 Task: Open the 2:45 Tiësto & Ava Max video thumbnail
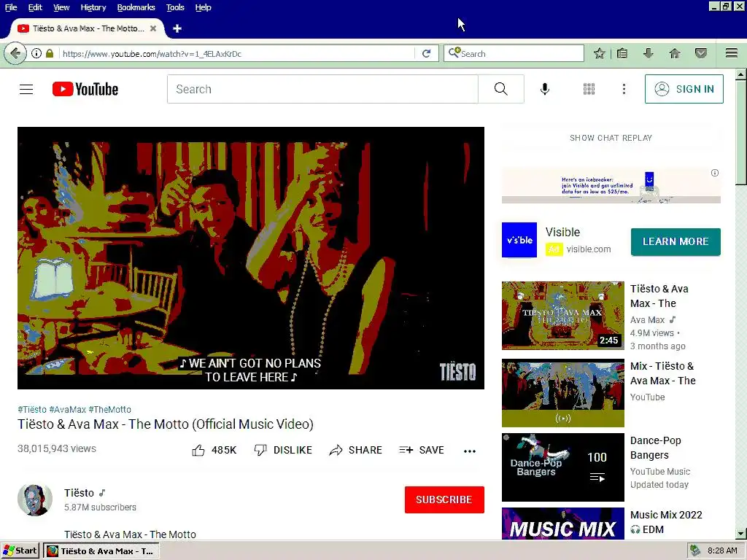pos(562,316)
